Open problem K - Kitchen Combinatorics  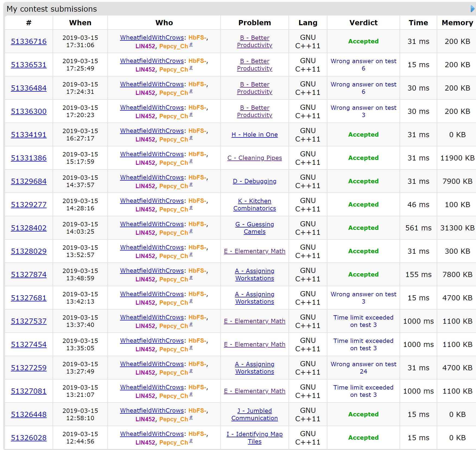point(255,205)
